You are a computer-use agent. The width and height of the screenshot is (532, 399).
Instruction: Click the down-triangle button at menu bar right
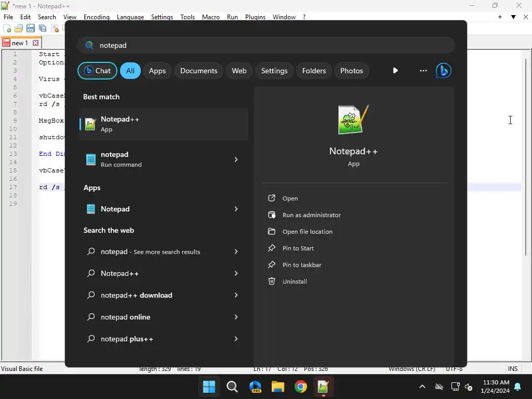pos(513,17)
